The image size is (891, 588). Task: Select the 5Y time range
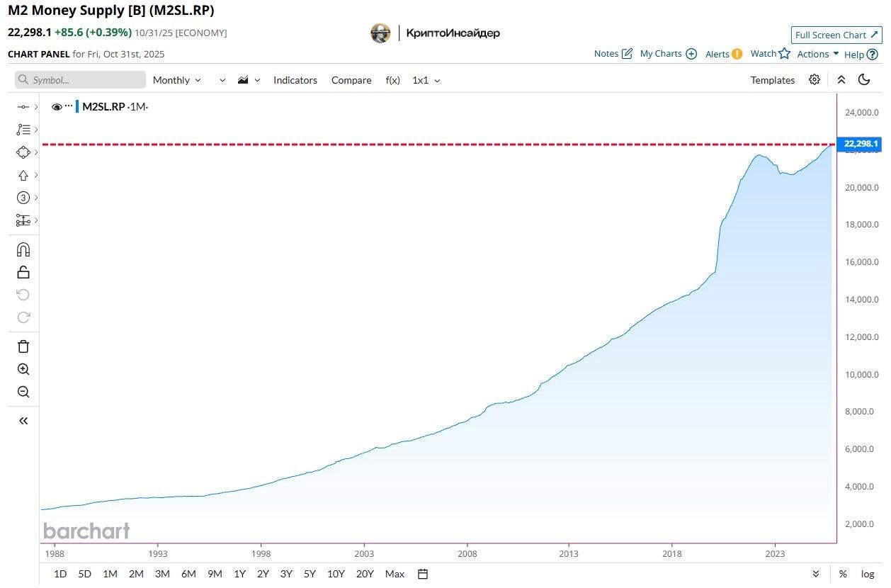pyautogui.click(x=310, y=574)
